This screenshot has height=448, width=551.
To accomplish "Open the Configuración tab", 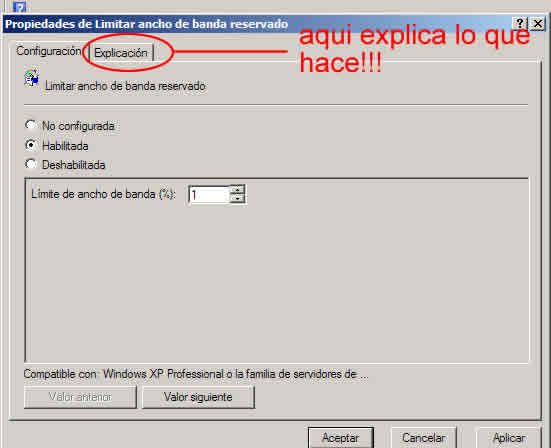I will tap(48, 51).
